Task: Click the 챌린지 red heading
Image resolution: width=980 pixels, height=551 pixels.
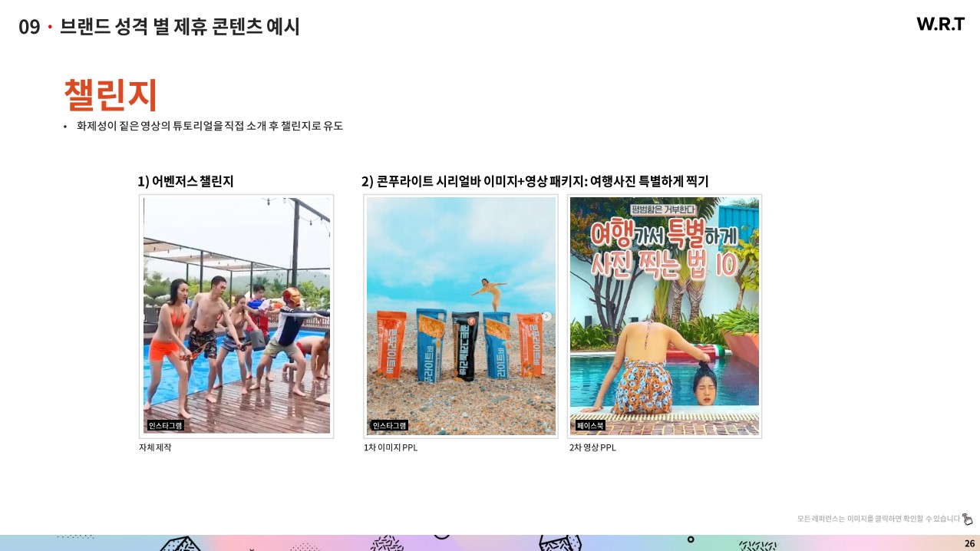Action: (111, 95)
